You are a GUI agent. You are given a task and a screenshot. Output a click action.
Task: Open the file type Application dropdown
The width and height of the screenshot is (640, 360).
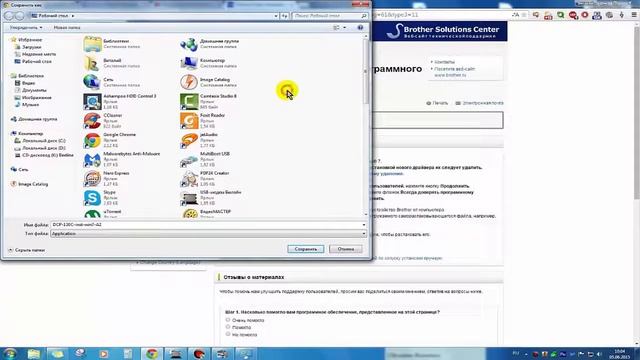point(208,233)
